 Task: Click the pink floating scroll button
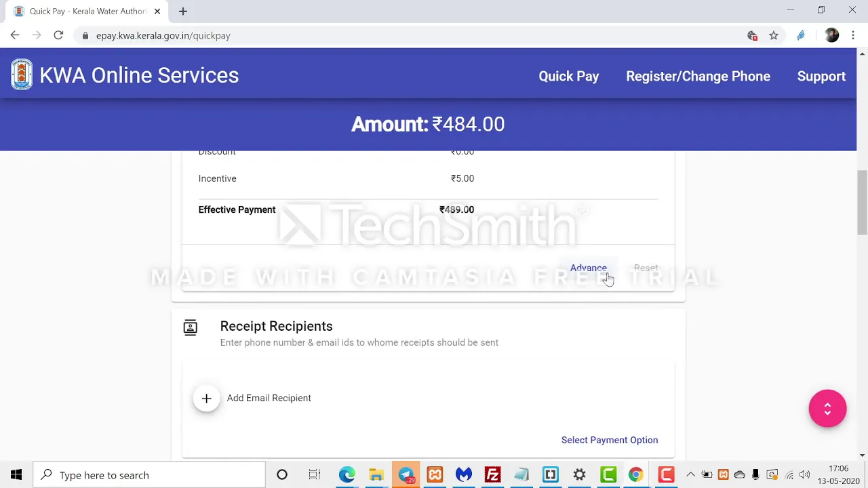pyautogui.click(x=827, y=408)
